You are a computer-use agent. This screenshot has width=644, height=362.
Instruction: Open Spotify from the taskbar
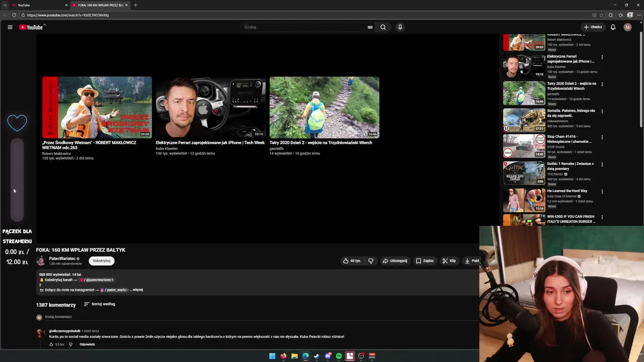(x=339, y=356)
